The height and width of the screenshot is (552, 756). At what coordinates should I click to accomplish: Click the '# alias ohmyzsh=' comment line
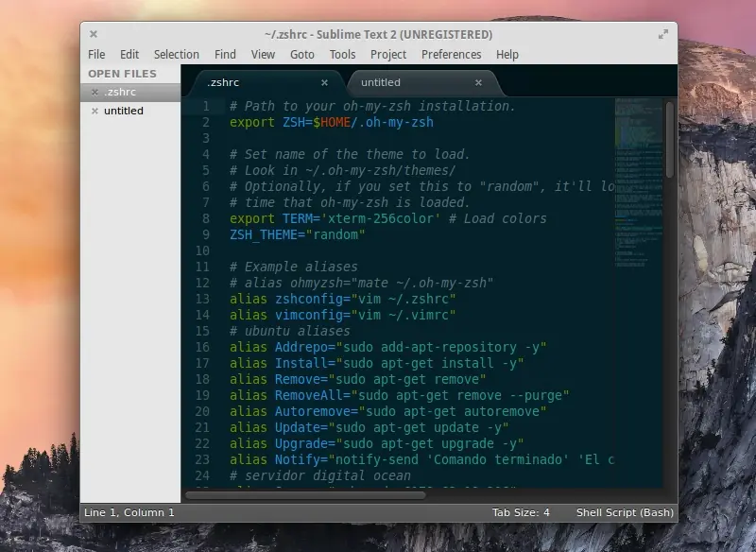(362, 283)
